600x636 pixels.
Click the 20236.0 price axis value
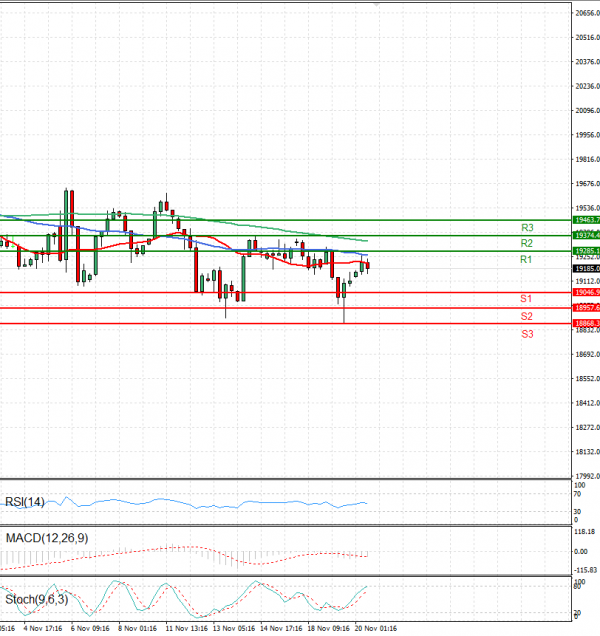point(587,86)
